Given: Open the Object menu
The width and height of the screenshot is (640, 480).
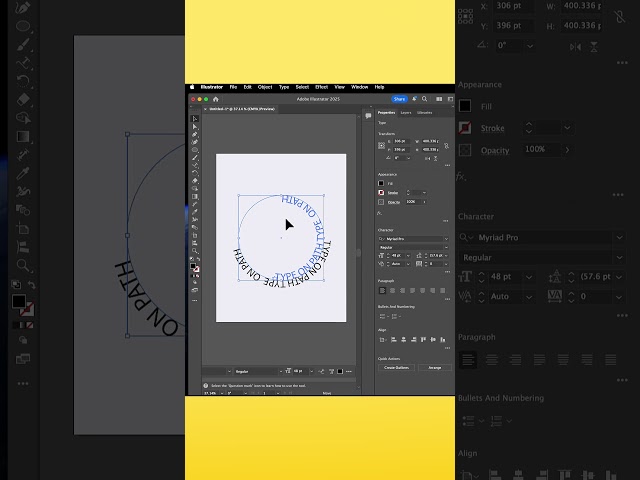Looking at the screenshot, I should (x=265, y=87).
